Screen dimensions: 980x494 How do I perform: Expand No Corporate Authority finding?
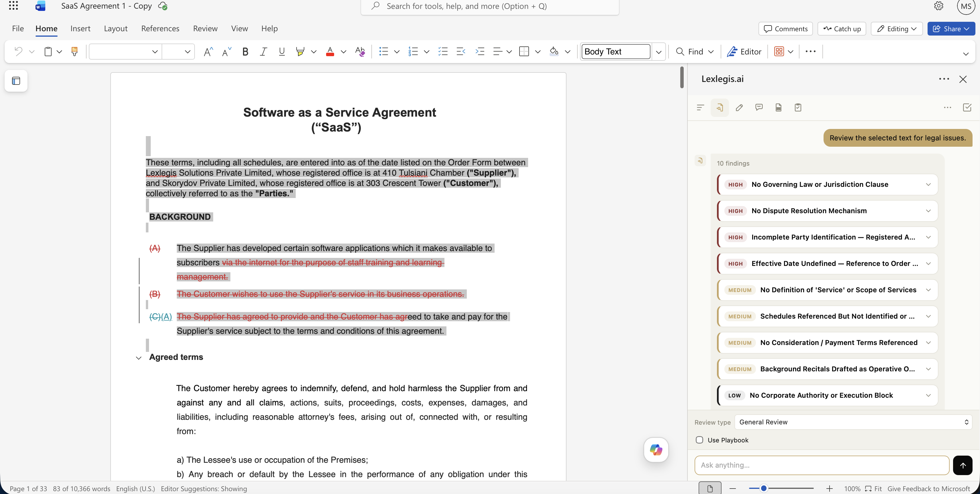click(x=827, y=395)
